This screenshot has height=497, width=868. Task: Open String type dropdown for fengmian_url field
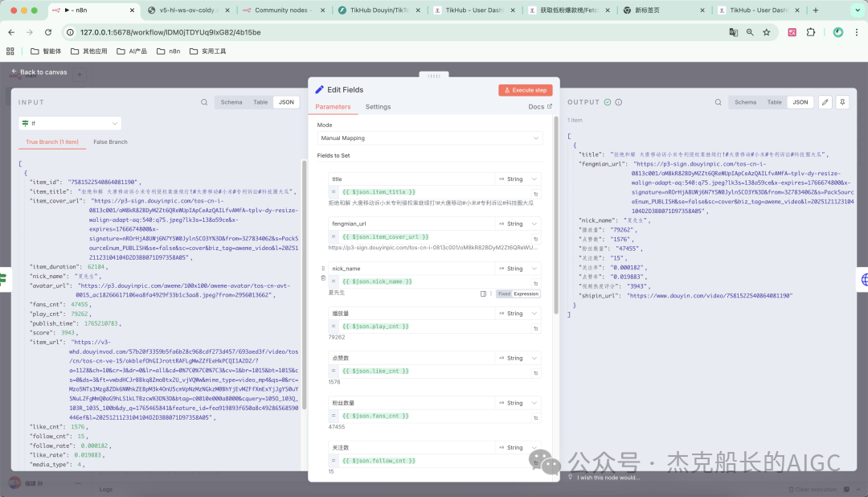pyautogui.click(x=518, y=224)
